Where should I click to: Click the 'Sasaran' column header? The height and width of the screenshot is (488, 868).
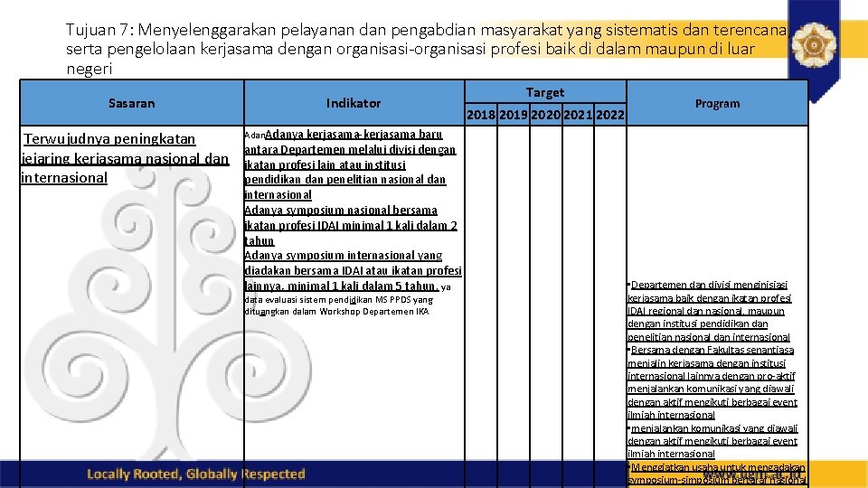click(x=132, y=103)
